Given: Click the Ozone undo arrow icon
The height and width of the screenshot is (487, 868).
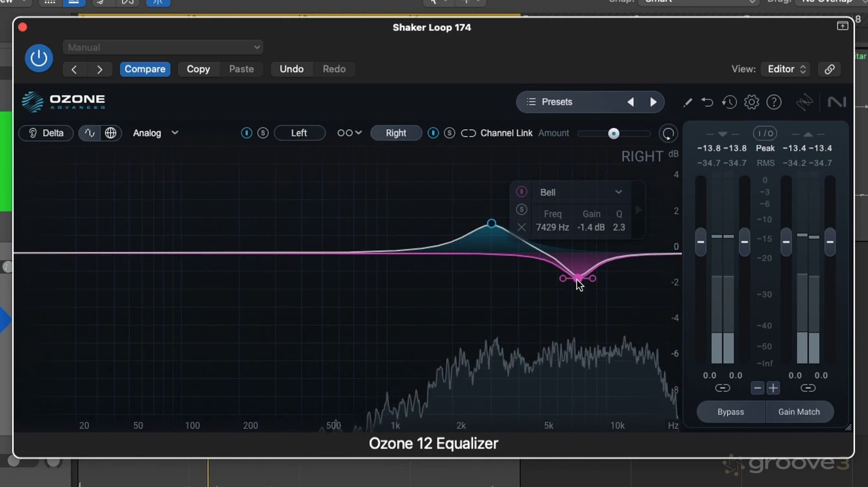Looking at the screenshot, I should pyautogui.click(x=708, y=103).
